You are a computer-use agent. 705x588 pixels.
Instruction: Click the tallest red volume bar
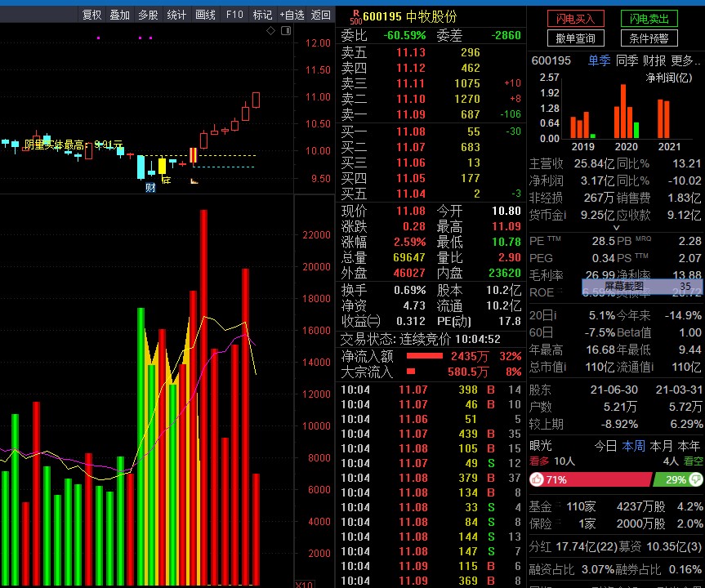pos(203,397)
